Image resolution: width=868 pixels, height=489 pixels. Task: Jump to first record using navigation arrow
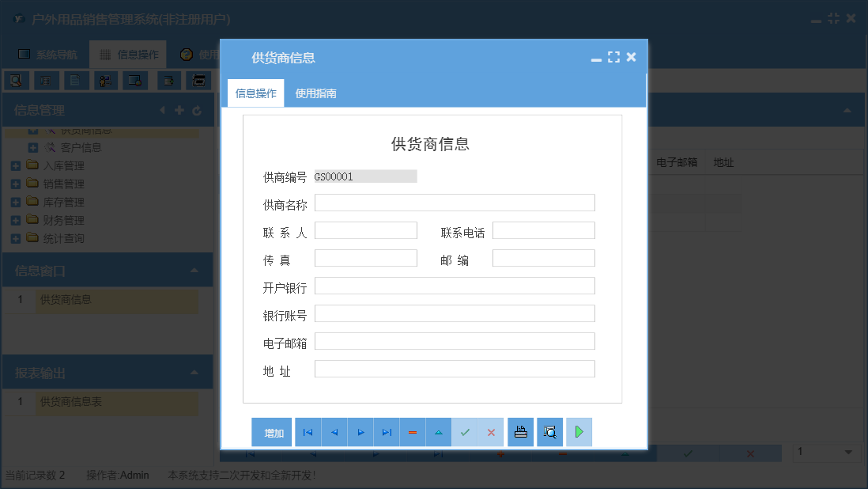point(307,432)
